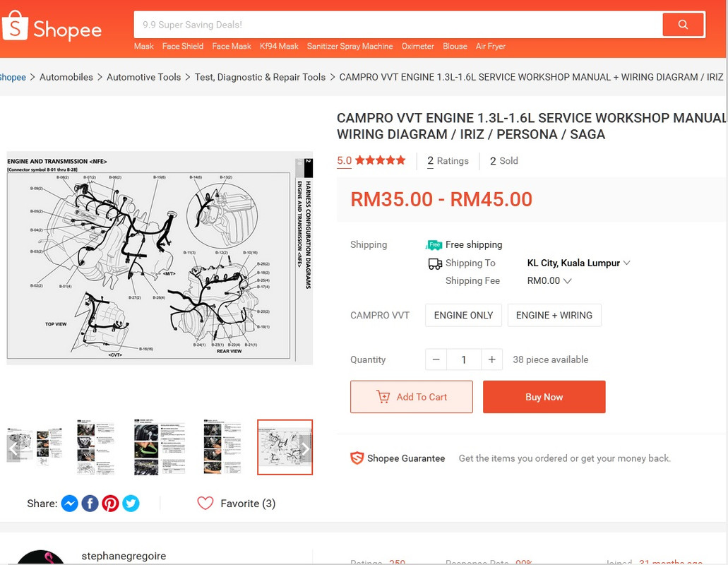Screen dimensions: 728x565
Task: Open the Face Shield suggested search
Action: 182,47
